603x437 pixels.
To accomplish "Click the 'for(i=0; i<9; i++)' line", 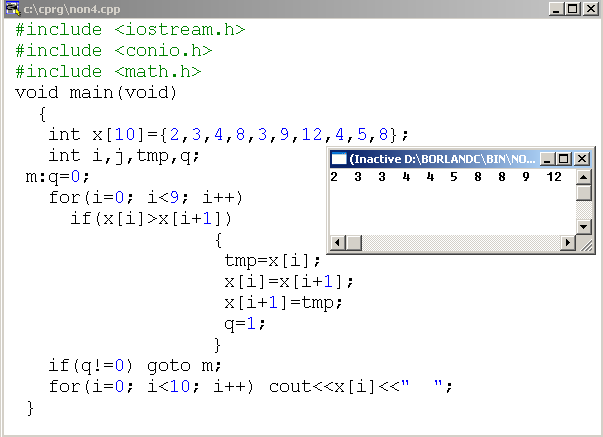I will (x=146, y=198).
